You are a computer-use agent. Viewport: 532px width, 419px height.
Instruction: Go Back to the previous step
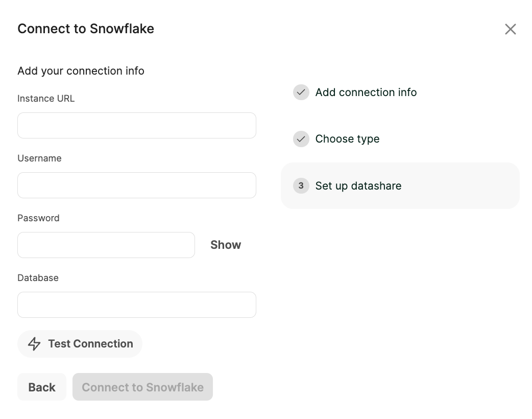(42, 387)
